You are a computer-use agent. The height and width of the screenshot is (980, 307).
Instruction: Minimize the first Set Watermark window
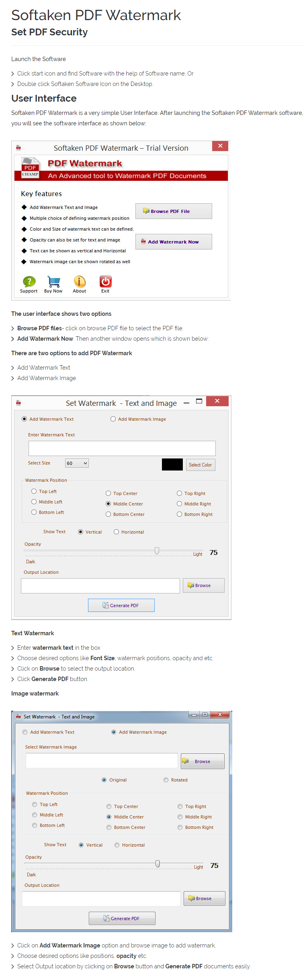click(186, 403)
